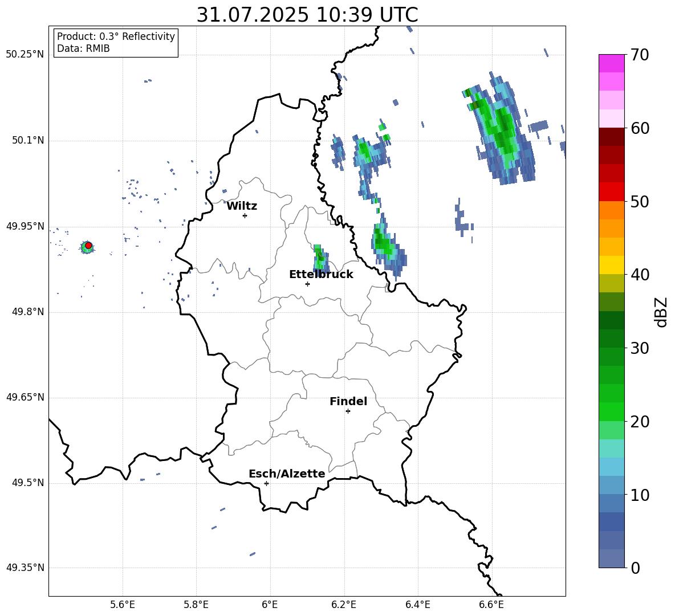Image resolution: width=675 pixels, height=616 pixels.
Task: Click the colorbar tick label 60
Action: click(x=640, y=128)
